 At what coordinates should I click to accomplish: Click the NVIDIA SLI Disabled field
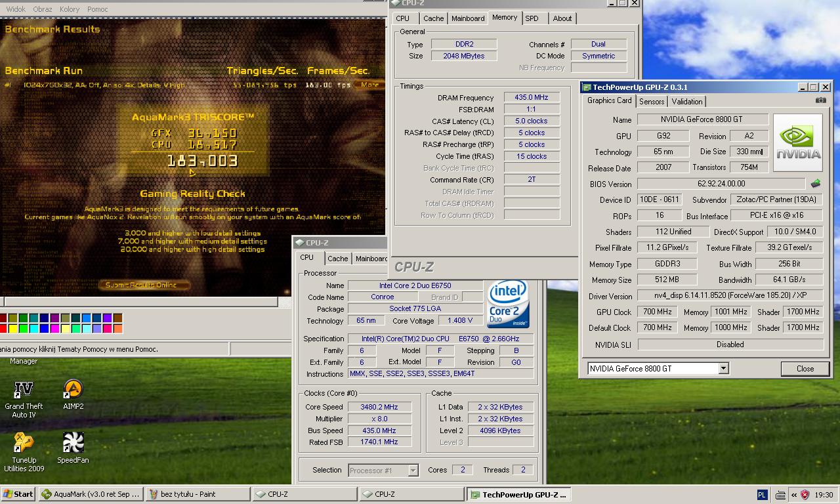tap(730, 344)
